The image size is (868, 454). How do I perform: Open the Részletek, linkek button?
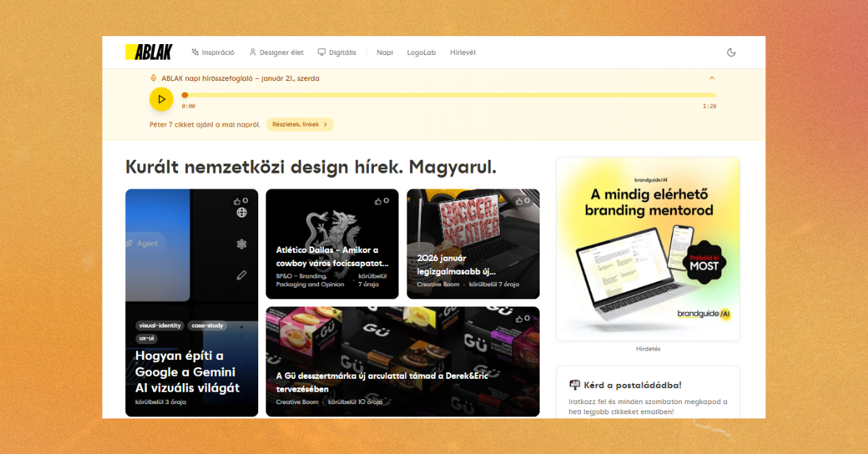pos(300,124)
